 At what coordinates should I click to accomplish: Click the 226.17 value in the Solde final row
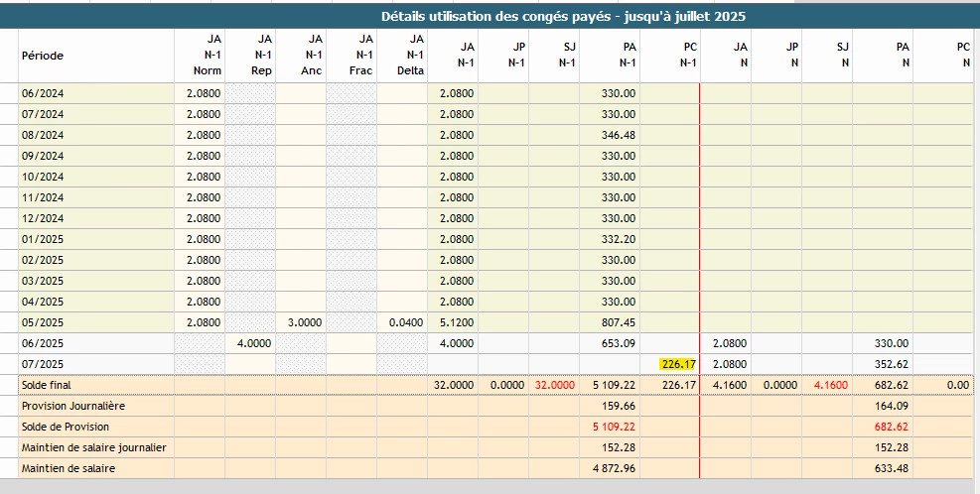tap(679, 385)
